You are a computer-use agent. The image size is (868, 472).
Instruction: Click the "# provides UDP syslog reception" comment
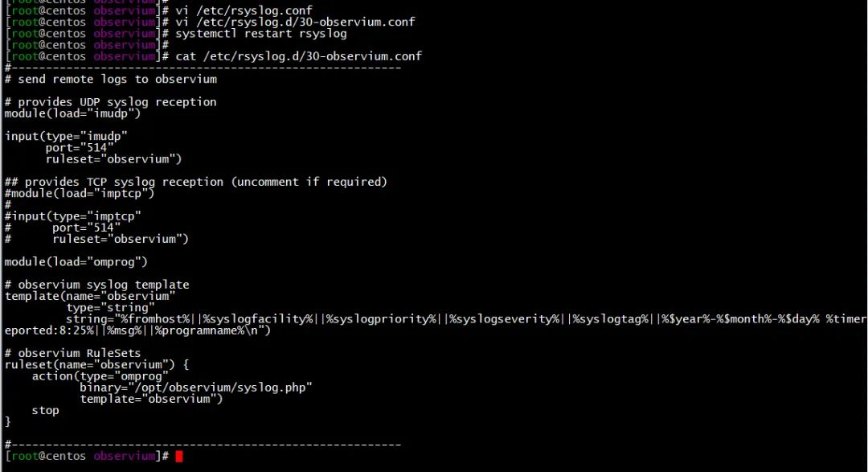pos(111,102)
